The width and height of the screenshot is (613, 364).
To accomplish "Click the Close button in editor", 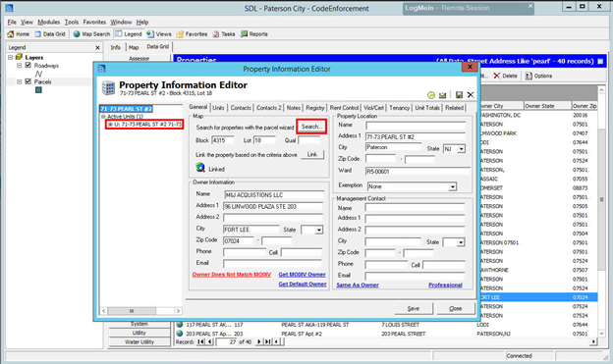I will tap(456, 308).
